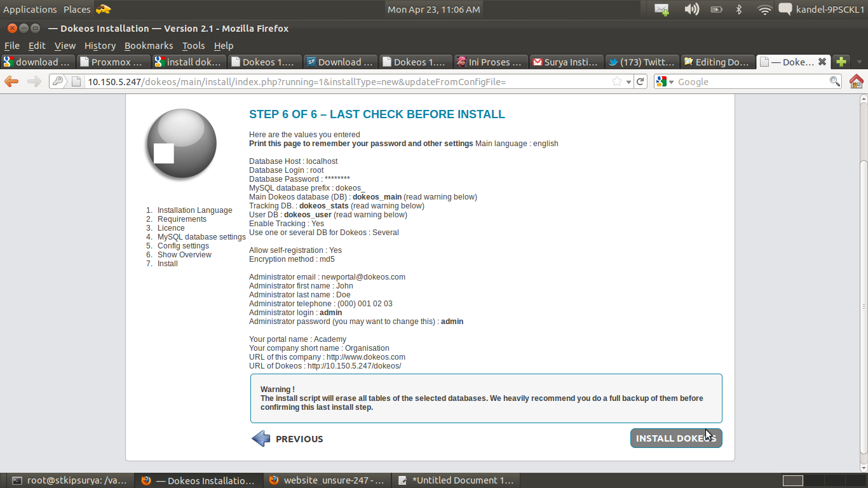This screenshot has height=488, width=868.
Task: Open the History menu
Action: point(100,46)
